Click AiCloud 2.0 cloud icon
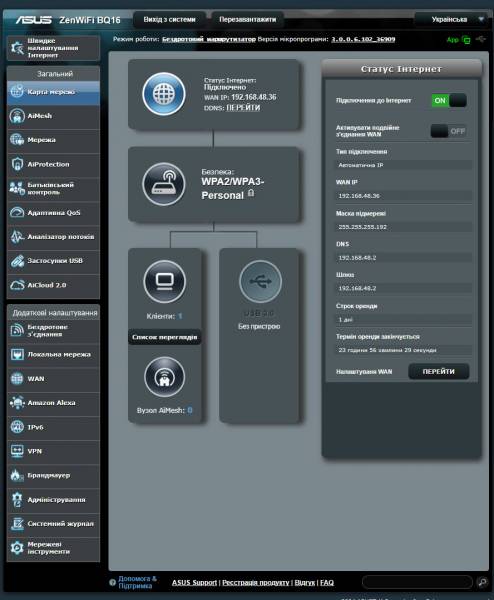The image size is (494, 600). click(17, 285)
